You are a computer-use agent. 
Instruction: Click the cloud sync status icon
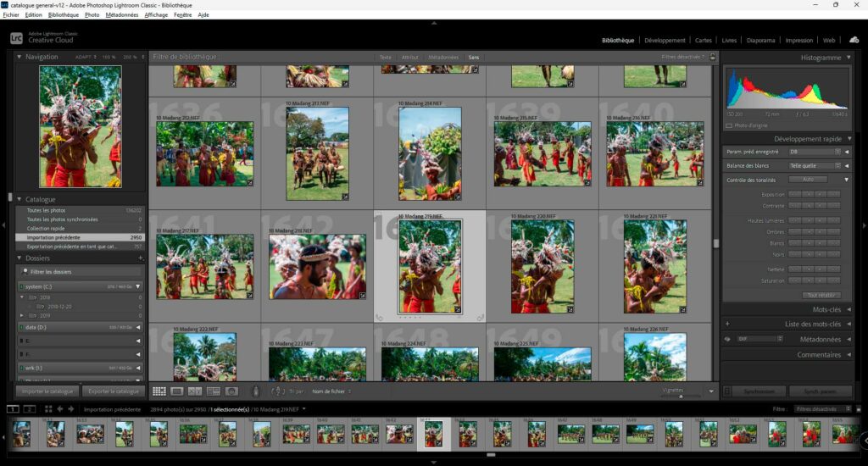point(854,40)
